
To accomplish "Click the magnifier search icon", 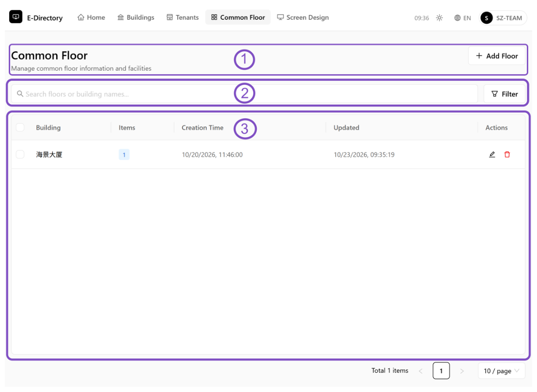I will (20, 94).
